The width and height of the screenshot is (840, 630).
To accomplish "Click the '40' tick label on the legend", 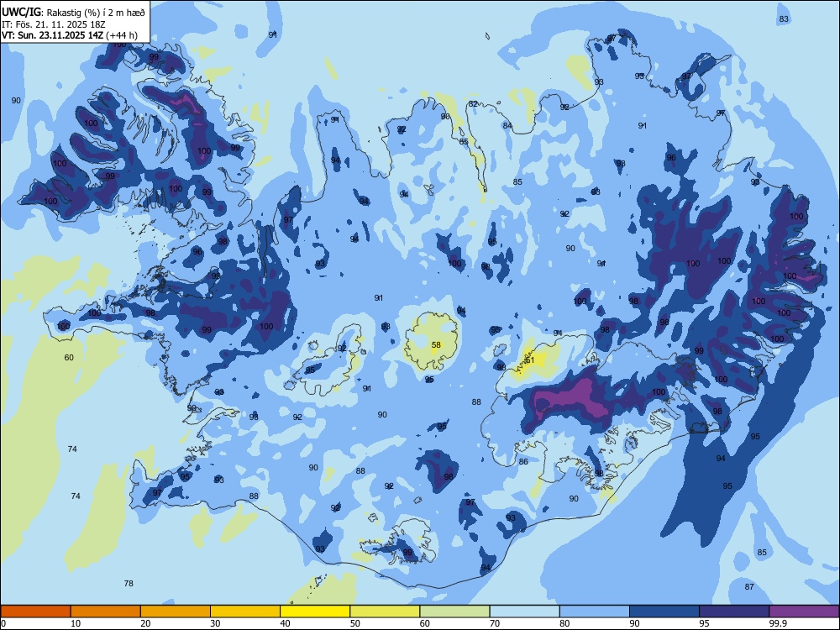I will pyautogui.click(x=286, y=623).
